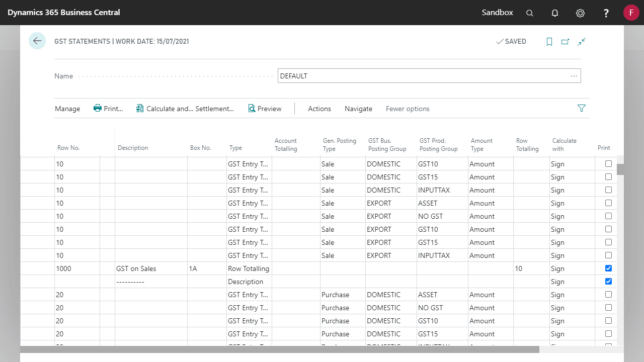Open the notifications bell
The width and height of the screenshot is (644, 362).
click(x=555, y=13)
